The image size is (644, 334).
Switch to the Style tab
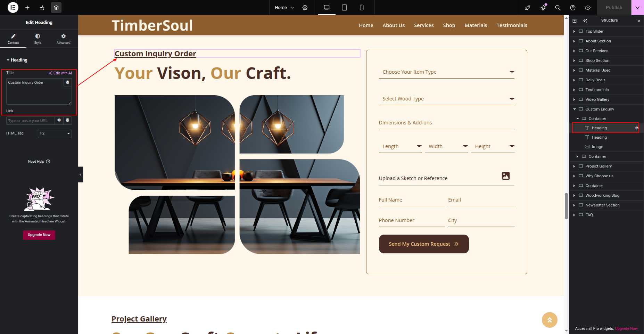(38, 39)
